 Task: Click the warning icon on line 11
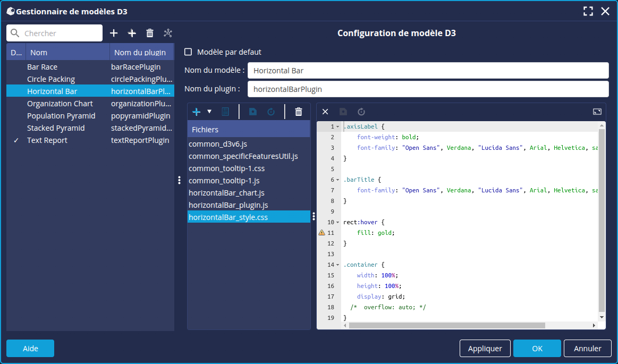coord(321,233)
